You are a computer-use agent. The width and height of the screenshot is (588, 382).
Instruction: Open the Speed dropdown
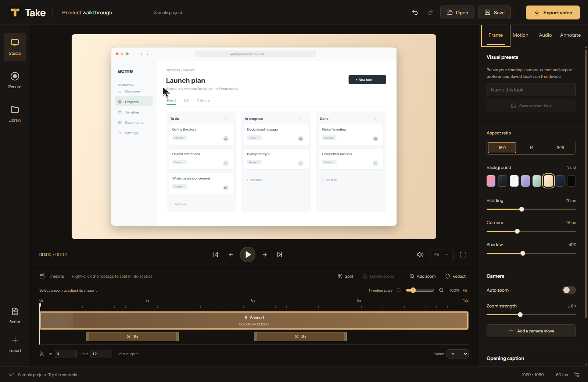458,354
